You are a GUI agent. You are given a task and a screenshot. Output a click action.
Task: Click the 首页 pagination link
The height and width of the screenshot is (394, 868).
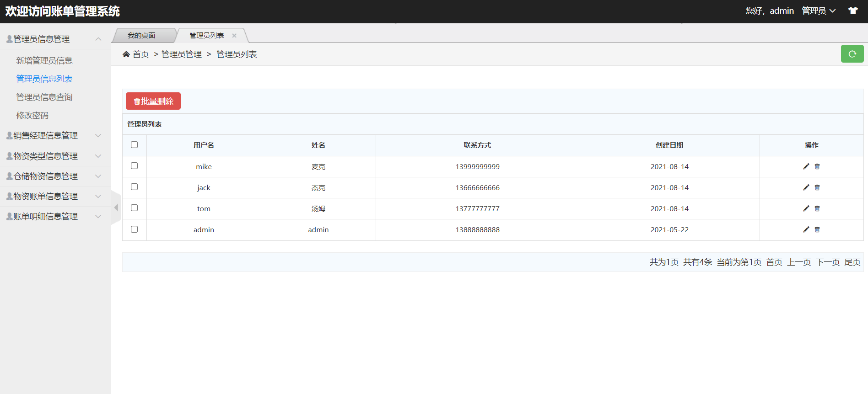(774, 262)
